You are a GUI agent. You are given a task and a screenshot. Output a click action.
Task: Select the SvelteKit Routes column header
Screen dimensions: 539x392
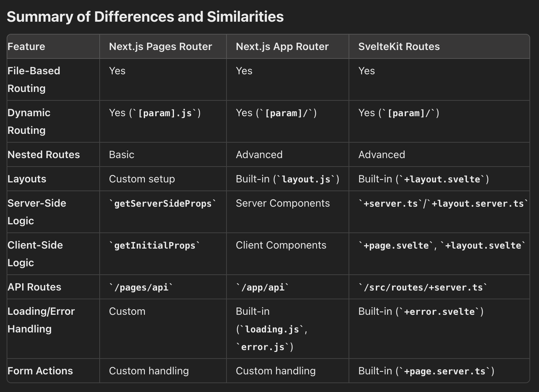[399, 47]
